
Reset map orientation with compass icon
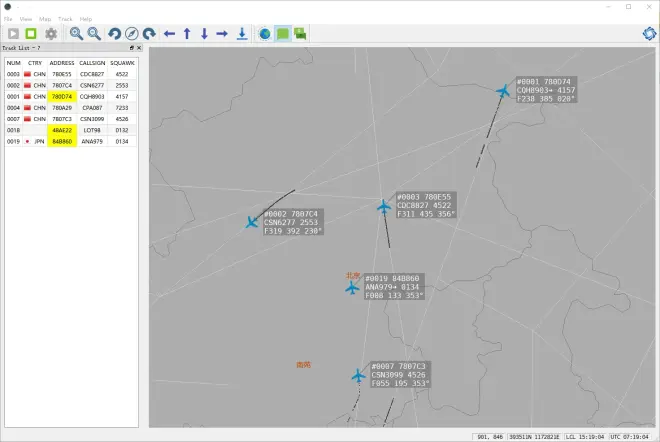[x=131, y=33]
